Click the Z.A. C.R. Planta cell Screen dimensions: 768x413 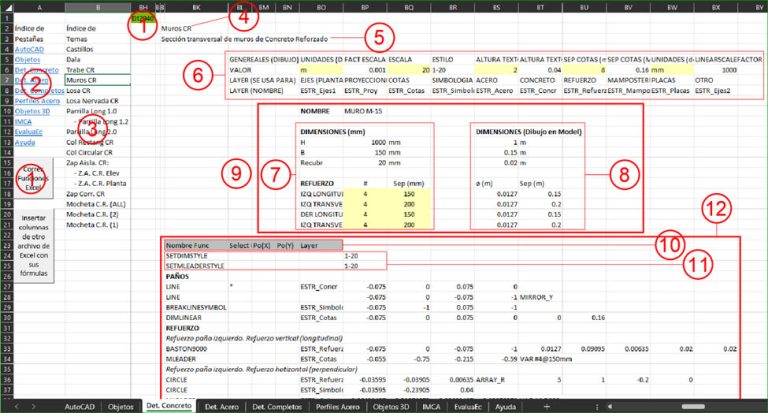pos(98,184)
